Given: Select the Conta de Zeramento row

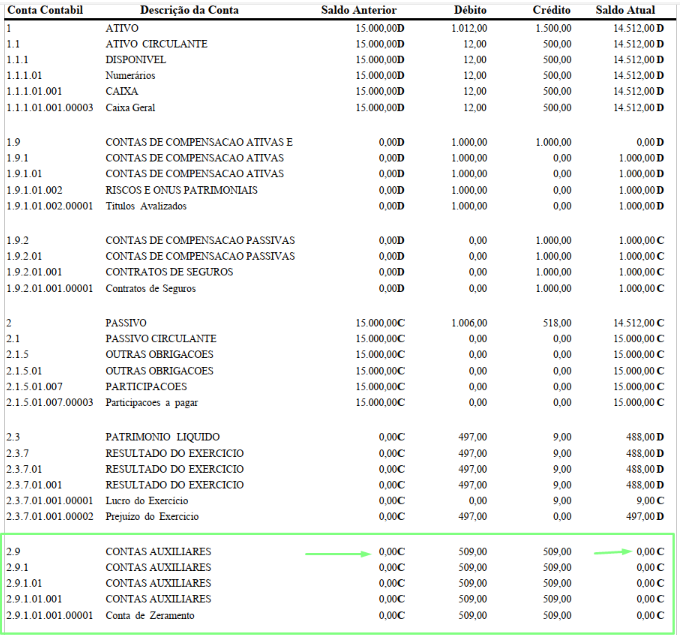Looking at the screenshot, I should pos(335,615).
